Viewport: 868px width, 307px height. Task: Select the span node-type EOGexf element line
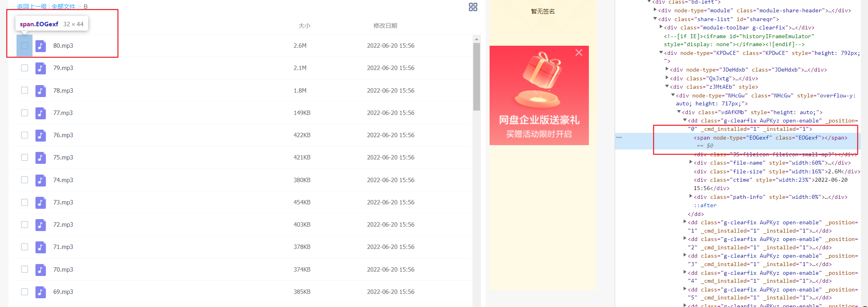(770, 138)
